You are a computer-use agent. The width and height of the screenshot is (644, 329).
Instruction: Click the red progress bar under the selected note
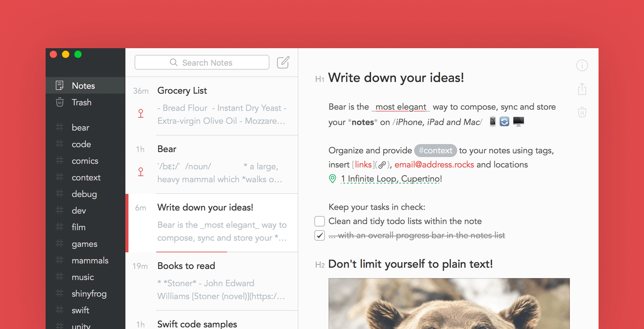coord(191,252)
